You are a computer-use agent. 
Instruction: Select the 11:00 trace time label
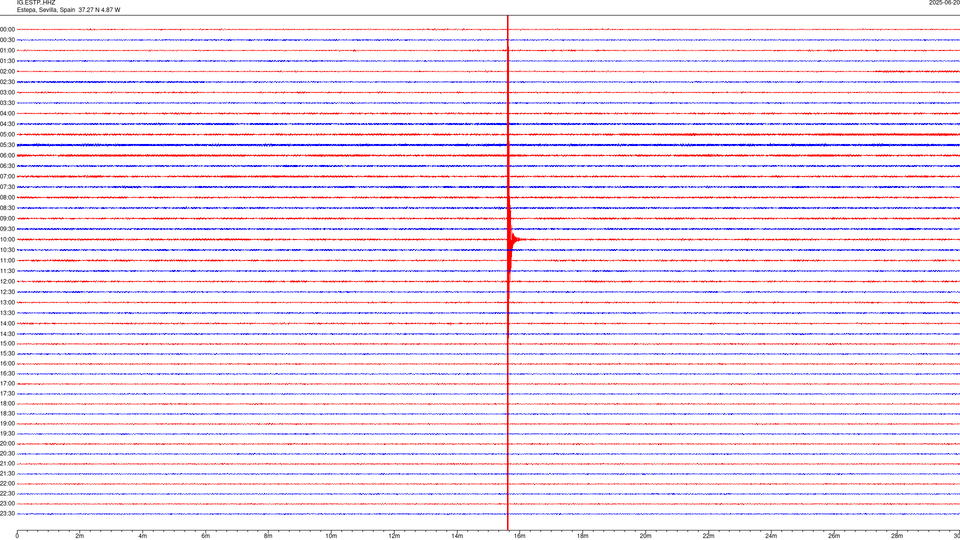tap(7, 260)
